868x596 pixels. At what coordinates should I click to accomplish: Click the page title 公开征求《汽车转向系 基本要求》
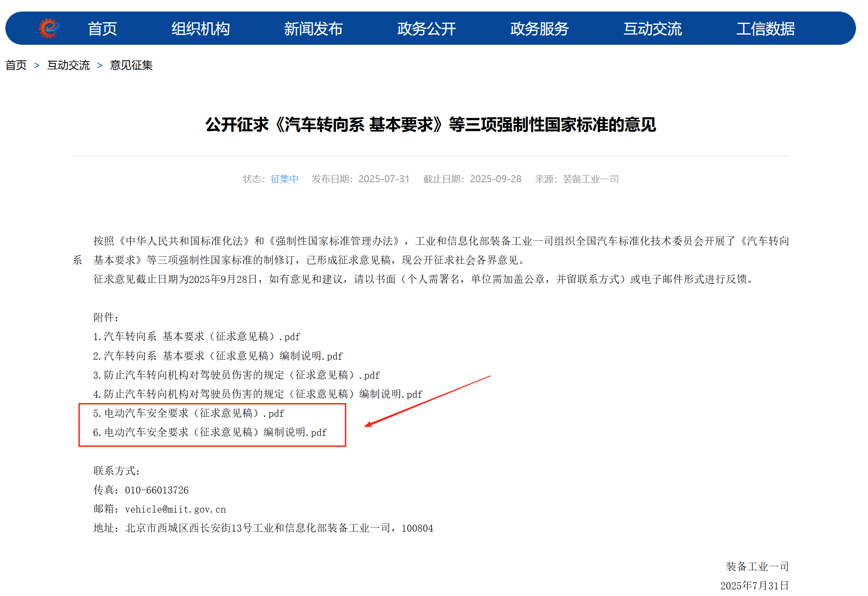431,125
